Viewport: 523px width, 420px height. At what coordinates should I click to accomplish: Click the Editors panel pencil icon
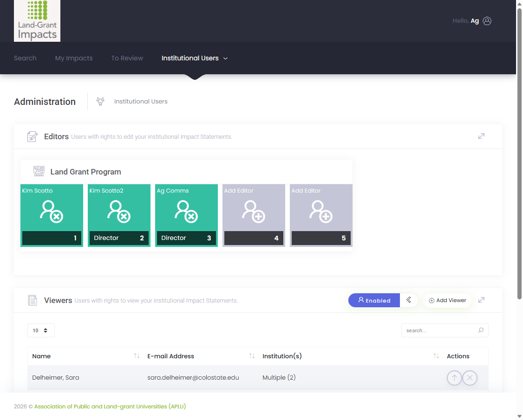click(33, 136)
